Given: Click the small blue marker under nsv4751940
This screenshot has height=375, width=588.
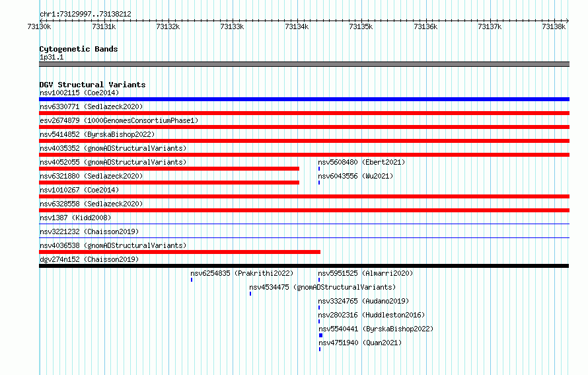Looking at the screenshot, I should [x=320, y=349].
